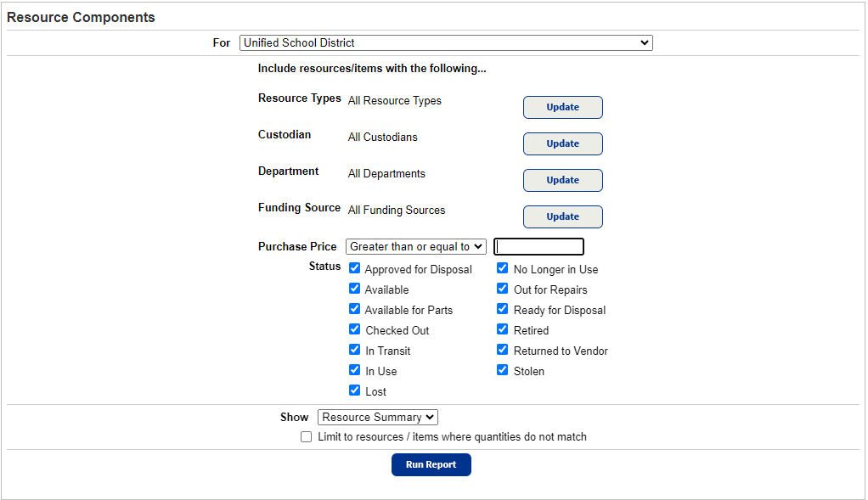This screenshot has width=868, height=500.
Task: Click Update button for Funding Source
Action: point(562,216)
